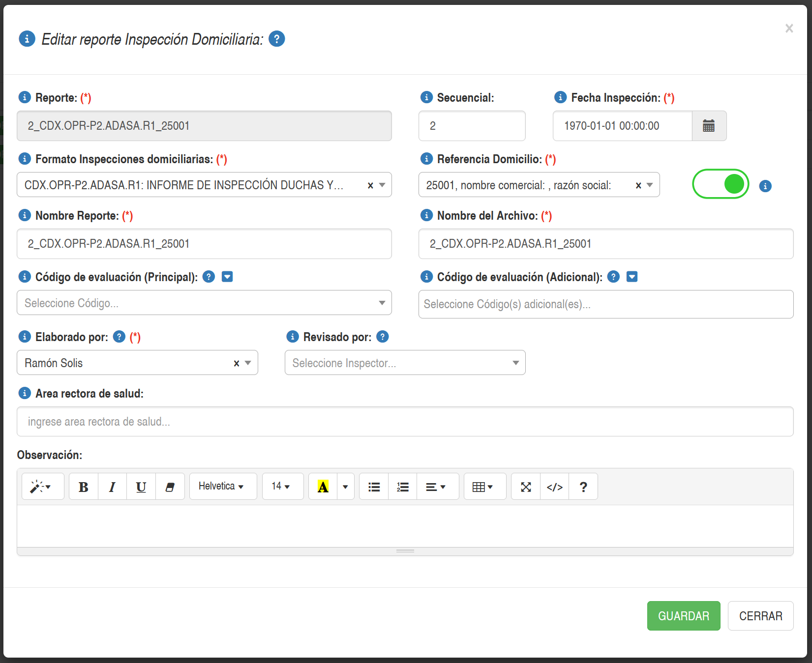Click the Bold formatting button
The height and width of the screenshot is (663, 812).
pos(84,487)
